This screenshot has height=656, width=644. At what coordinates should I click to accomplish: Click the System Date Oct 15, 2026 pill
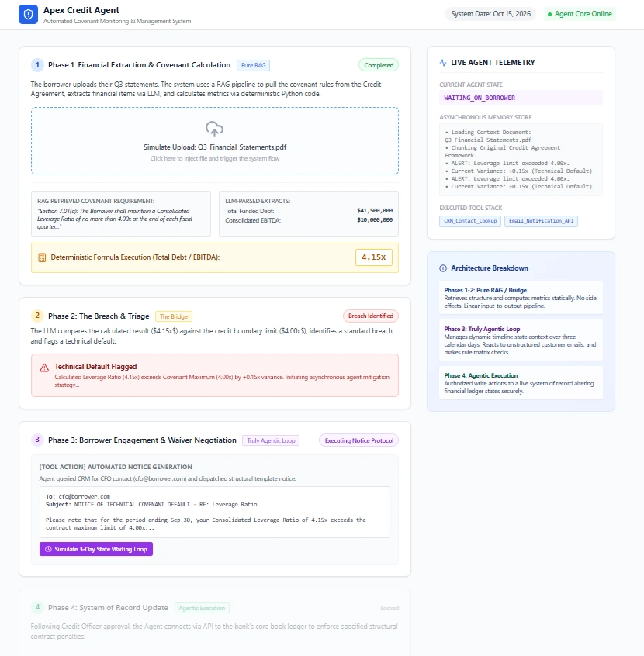pyautogui.click(x=490, y=14)
